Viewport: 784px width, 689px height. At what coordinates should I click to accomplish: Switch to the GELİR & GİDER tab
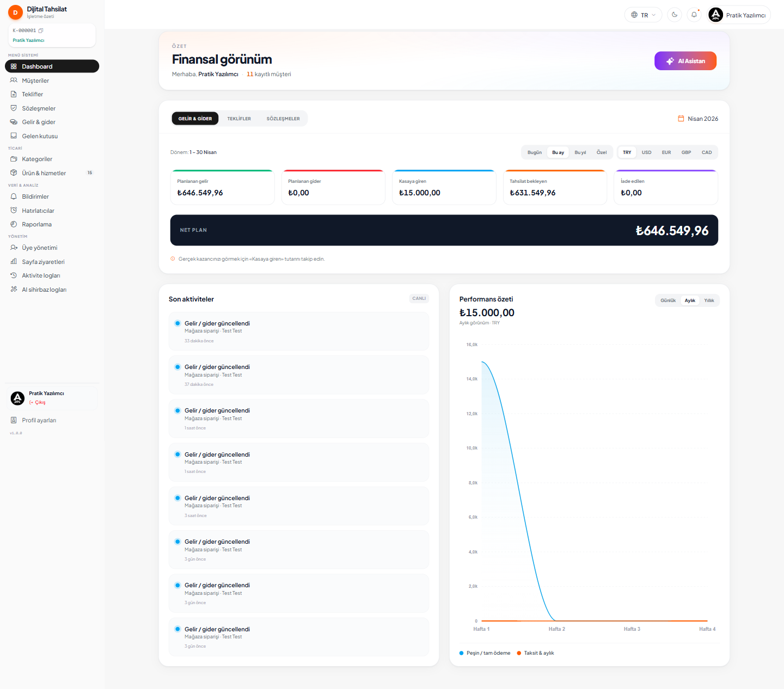tap(195, 119)
